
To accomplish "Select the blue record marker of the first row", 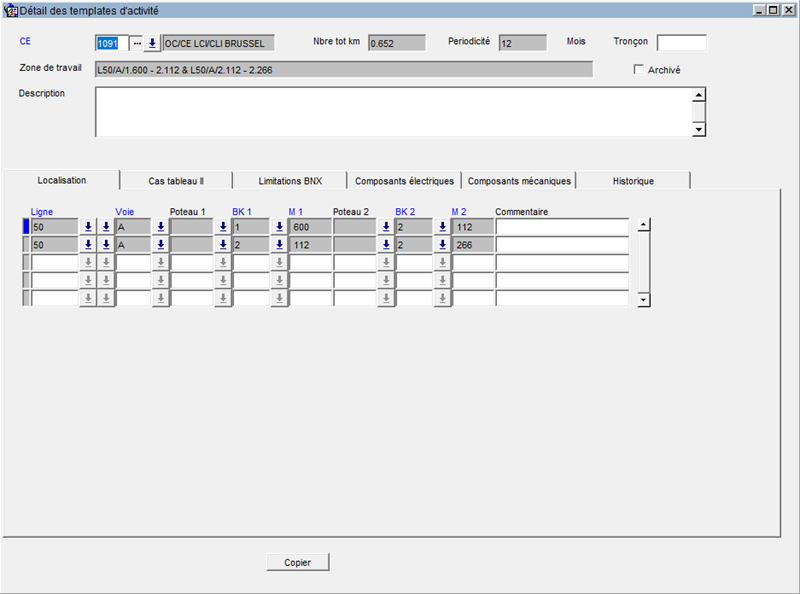I will tap(26, 227).
